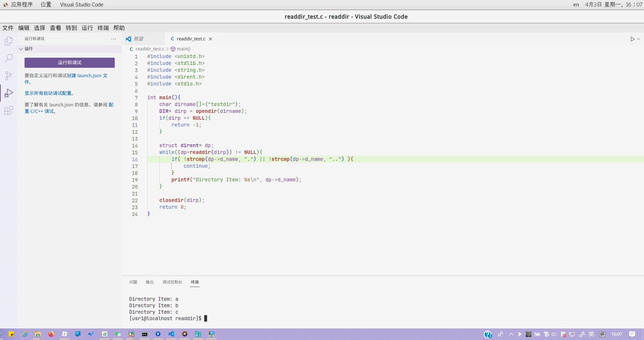
Task: Show hidden tray icons with up chevron
Action: pyautogui.click(x=511, y=334)
